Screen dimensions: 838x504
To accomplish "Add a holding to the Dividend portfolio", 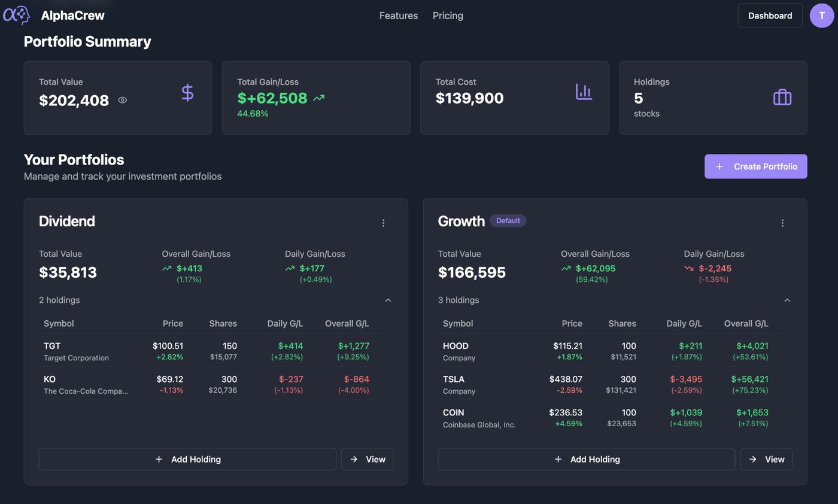I will 187,459.
